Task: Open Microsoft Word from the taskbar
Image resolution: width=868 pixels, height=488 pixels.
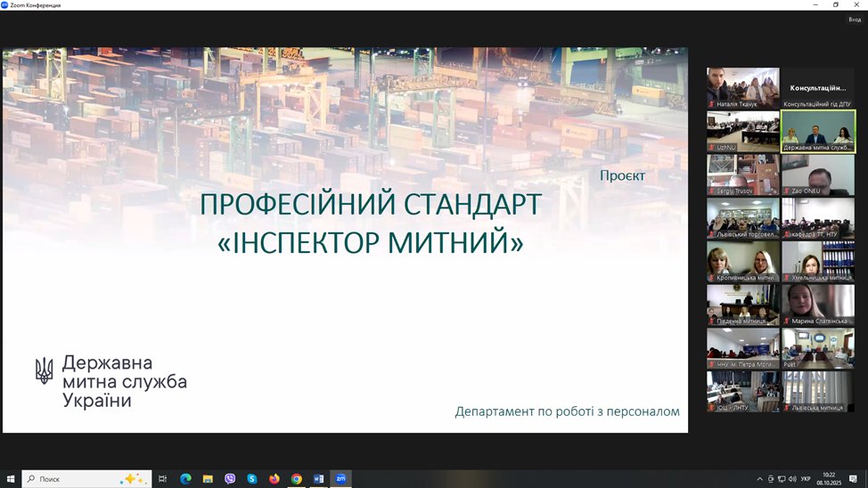Action: tap(318, 478)
